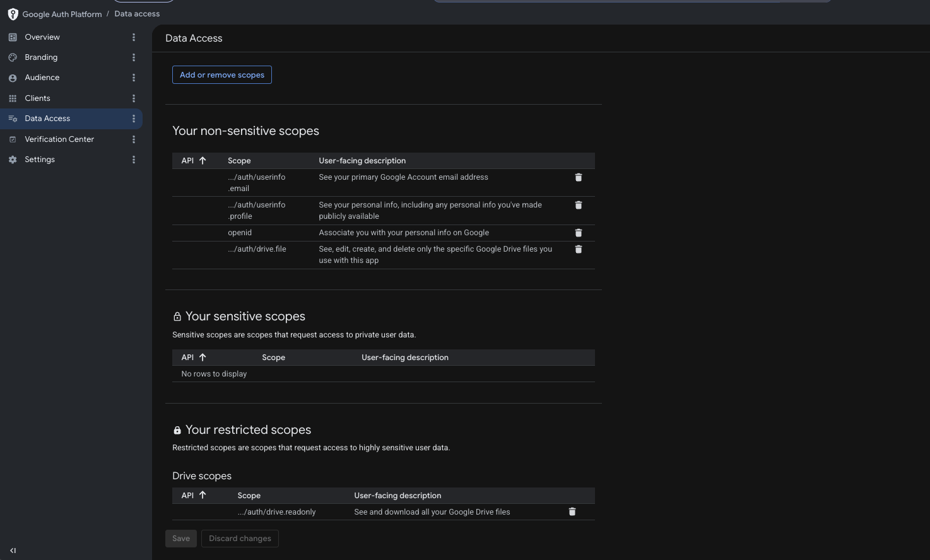Open the Settings page
Image resolution: width=930 pixels, height=560 pixels.
[40, 160]
